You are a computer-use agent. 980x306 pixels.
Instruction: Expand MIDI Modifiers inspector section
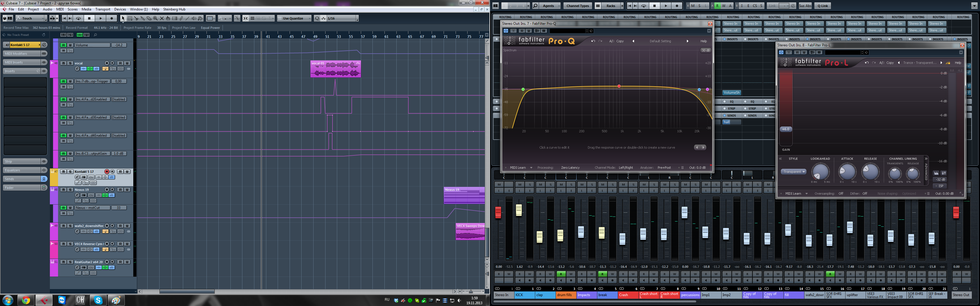coord(25,54)
